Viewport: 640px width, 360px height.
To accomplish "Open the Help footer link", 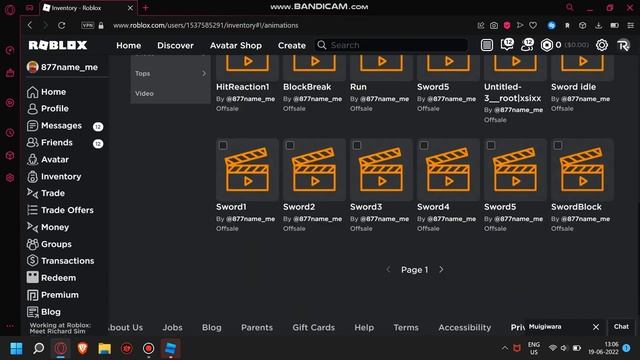I will (364, 327).
